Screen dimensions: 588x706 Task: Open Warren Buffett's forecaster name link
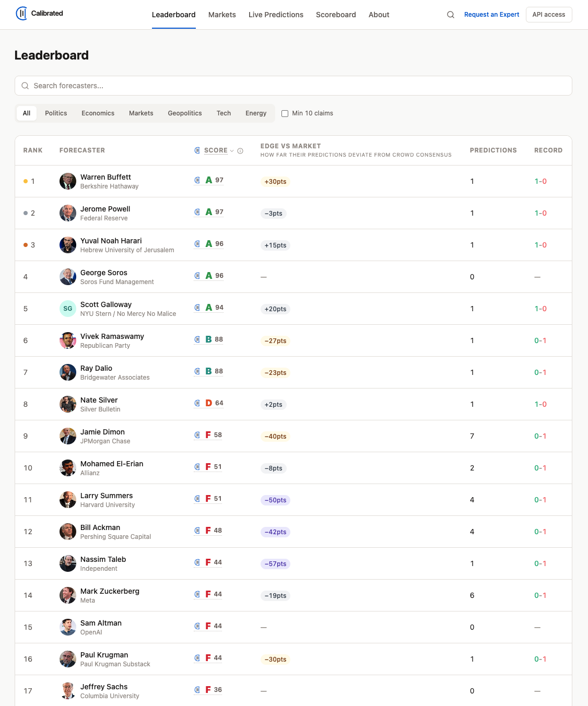coord(105,177)
